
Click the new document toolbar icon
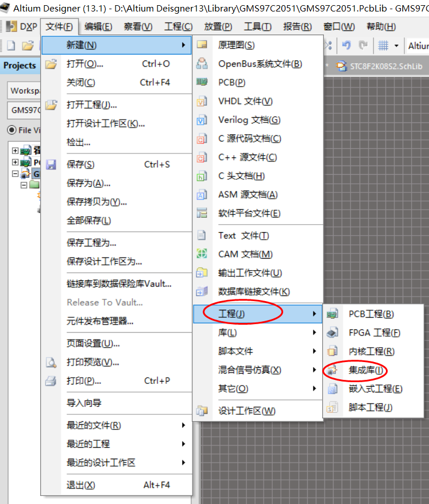pos(11,45)
